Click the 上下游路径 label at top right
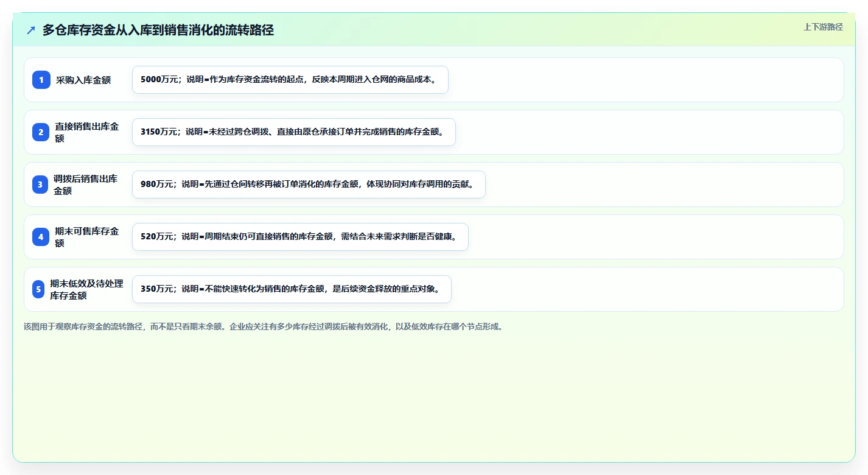This screenshot has height=475, width=868. [x=823, y=27]
